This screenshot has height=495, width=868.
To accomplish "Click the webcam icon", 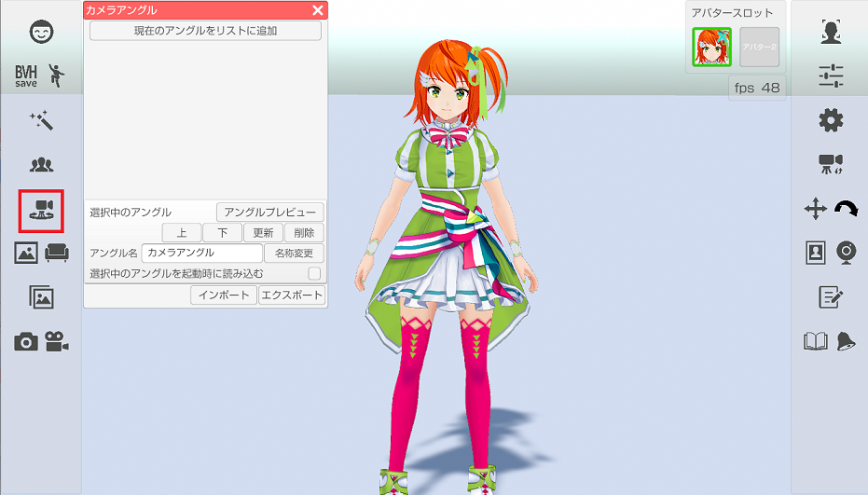I will 846,253.
